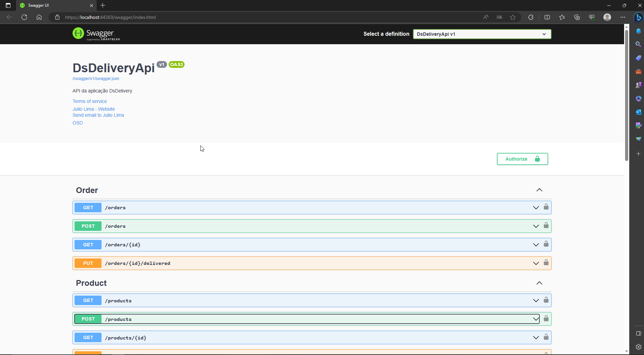The image size is (644, 355).
Task: Expand GET /orders with chevron
Action: (536, 208)
